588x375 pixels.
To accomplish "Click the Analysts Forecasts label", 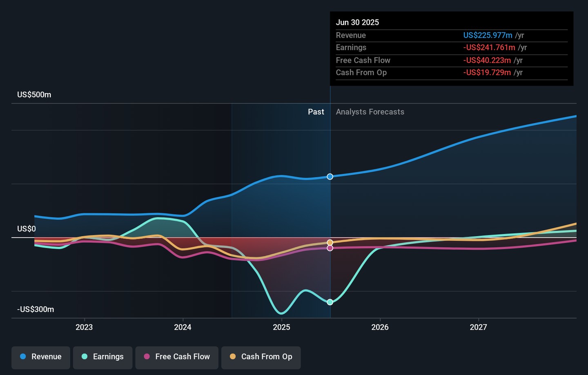I will pyautogui.click(x=370, y=112).
